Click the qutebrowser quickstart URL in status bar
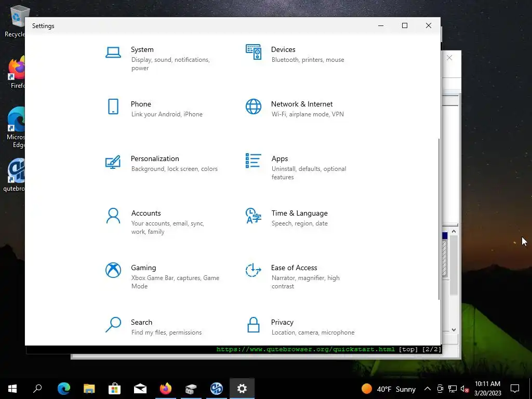The image size is (532, 399). click(305, 349)
